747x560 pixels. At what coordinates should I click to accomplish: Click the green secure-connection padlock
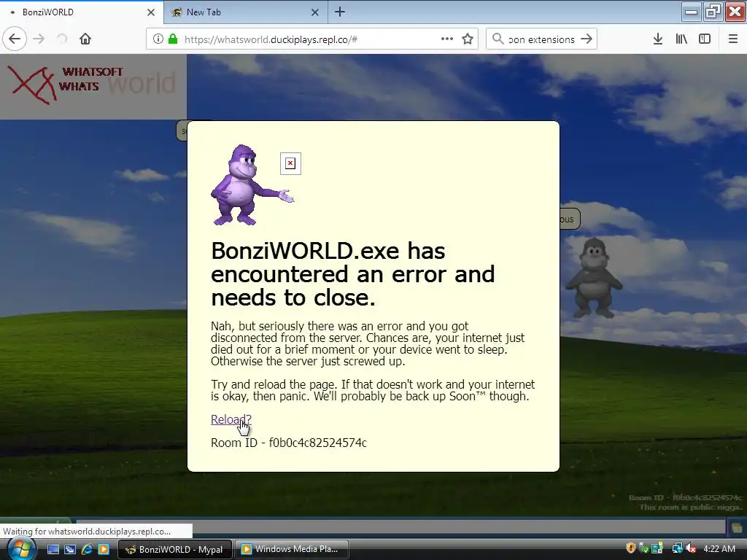pos(173,39)
